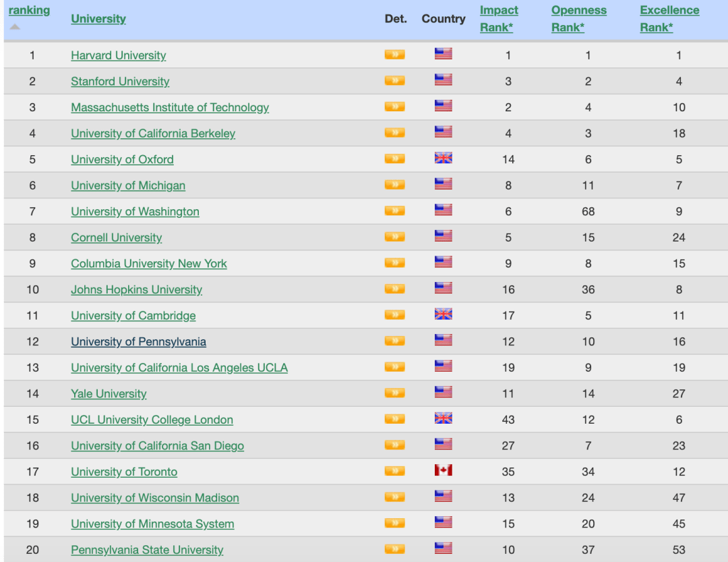Click details arrow for Massachusetts Institute of Technology
This screenshot has width=728, height=562.
point(394,107)
